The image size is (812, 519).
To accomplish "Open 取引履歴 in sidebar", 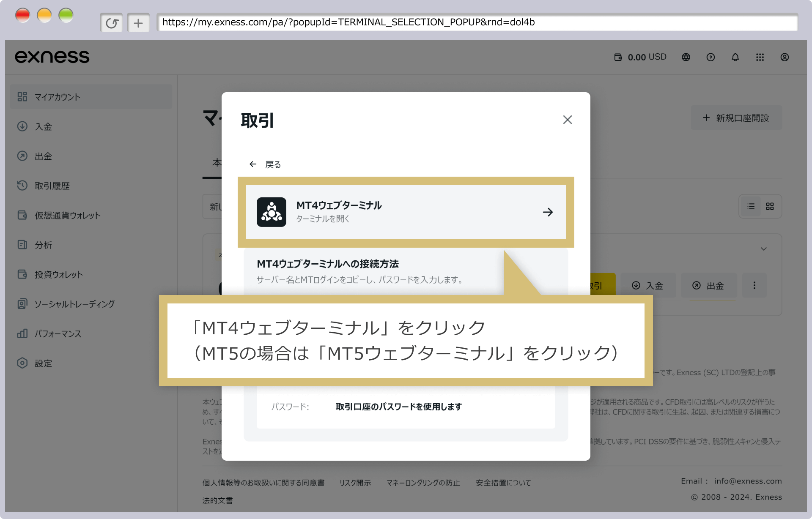I will [x=91, y=186].
